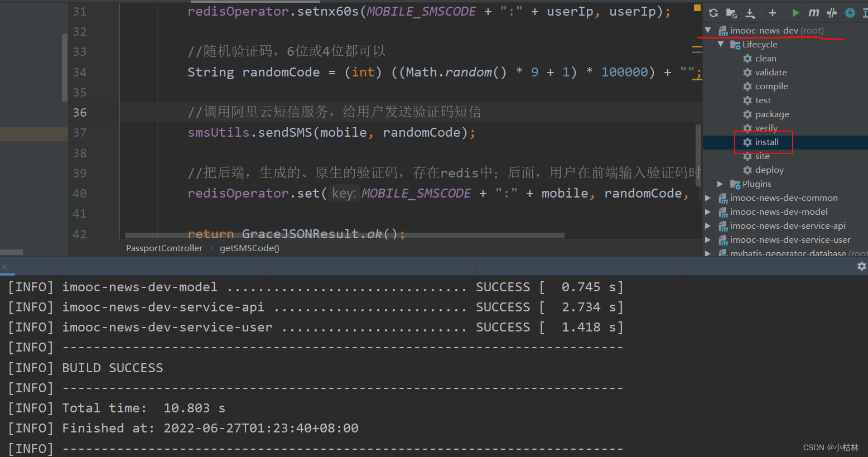Select the deploy lifecycle goal
This screenshot has width=868, height=457.
tap(769, 170)
